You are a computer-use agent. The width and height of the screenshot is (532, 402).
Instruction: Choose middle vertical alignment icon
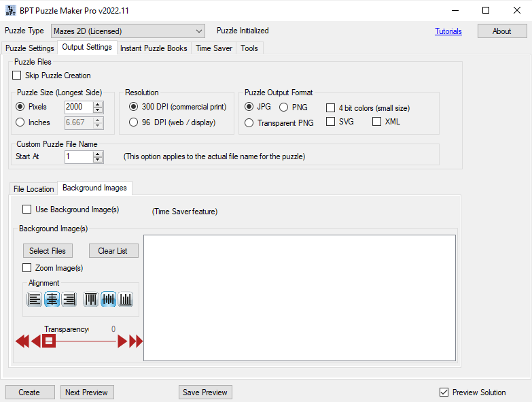tap(108, 299)
